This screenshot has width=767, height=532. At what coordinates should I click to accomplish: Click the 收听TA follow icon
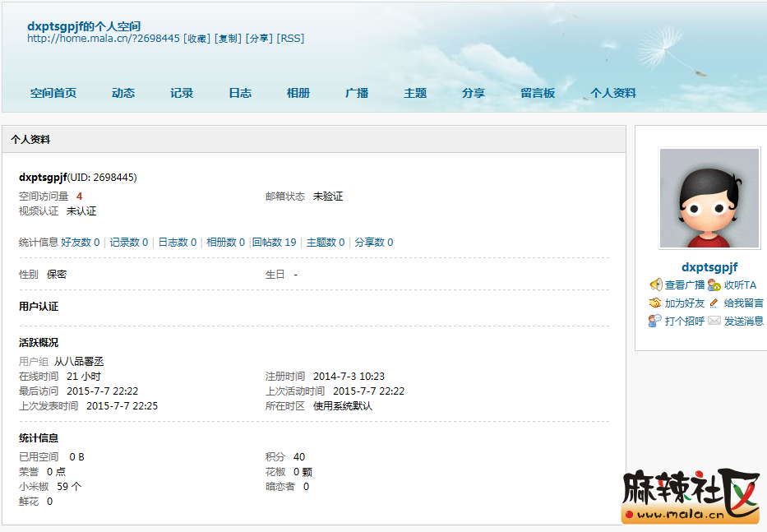[714, 285]
